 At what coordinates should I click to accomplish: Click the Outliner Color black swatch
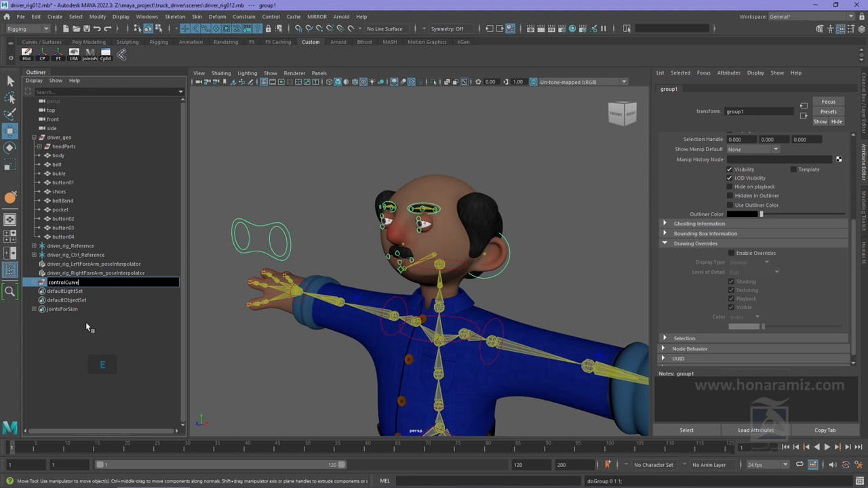742,214
